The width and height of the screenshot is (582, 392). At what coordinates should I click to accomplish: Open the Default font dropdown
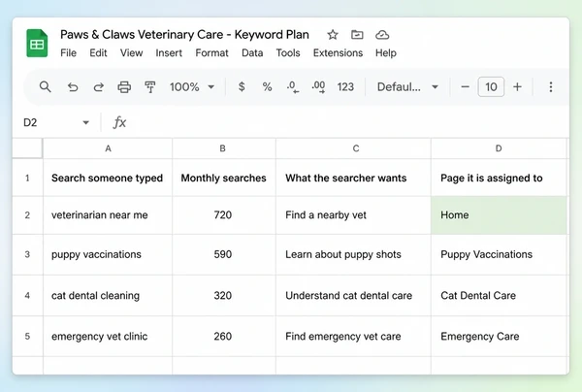pyautogui.click(x=407, y=87)
